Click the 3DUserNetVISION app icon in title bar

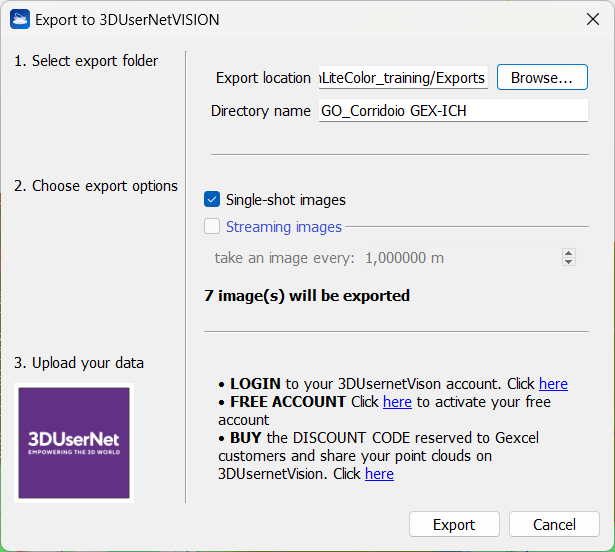coord(19,19)
